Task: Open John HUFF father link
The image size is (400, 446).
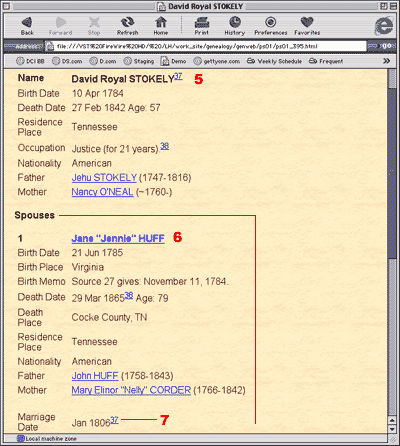Action: [x=95, y=376]
